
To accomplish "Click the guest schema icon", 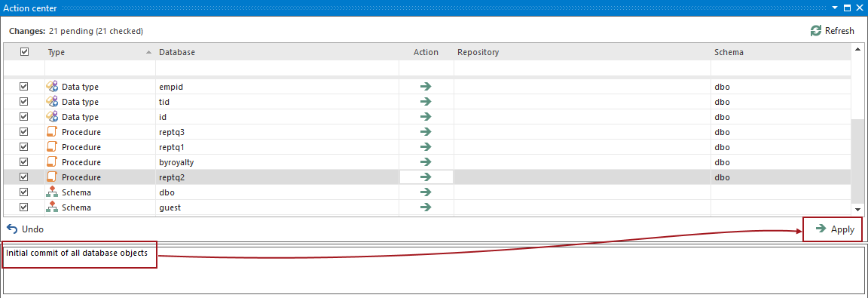I will pos(52,207).
